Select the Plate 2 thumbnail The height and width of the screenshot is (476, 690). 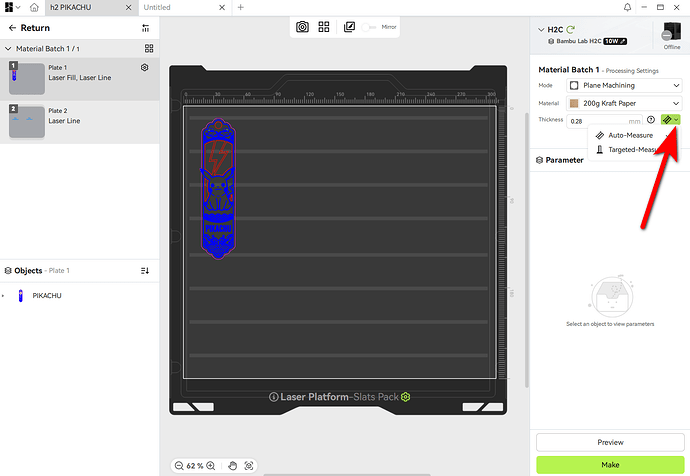tap(26, 121)
